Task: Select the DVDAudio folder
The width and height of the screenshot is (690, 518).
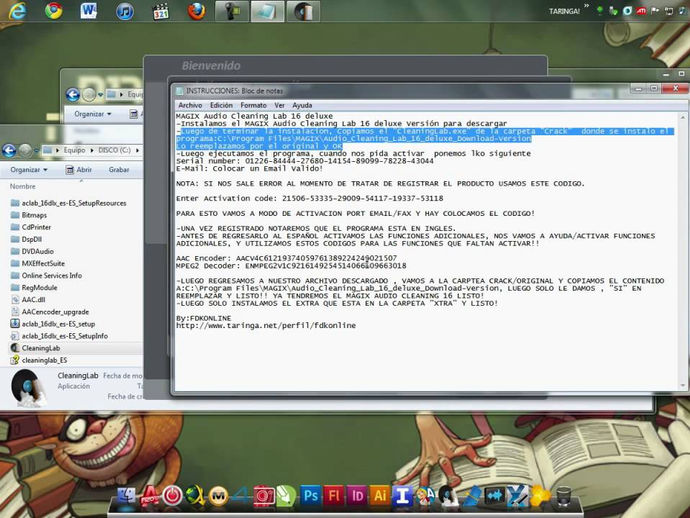Action: (32, 251)
